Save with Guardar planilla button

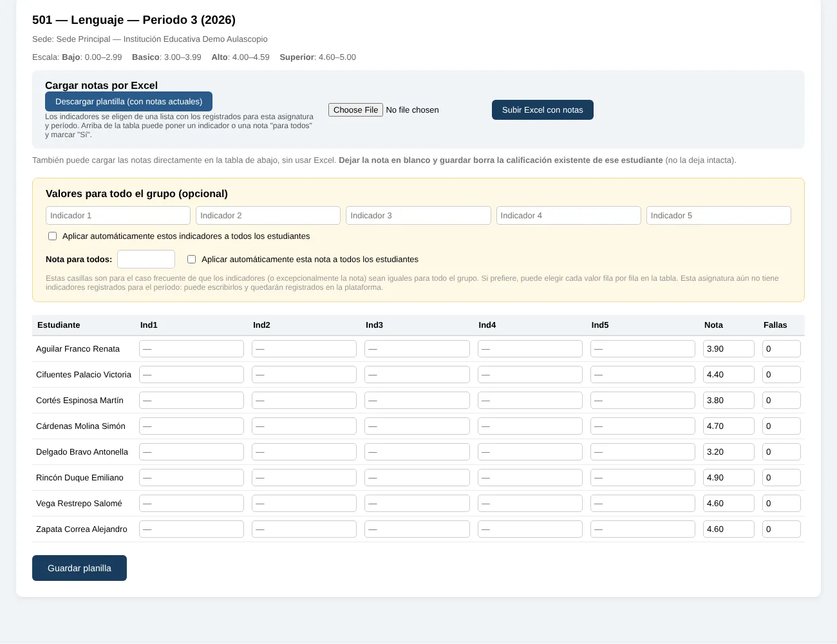point(79,568)
